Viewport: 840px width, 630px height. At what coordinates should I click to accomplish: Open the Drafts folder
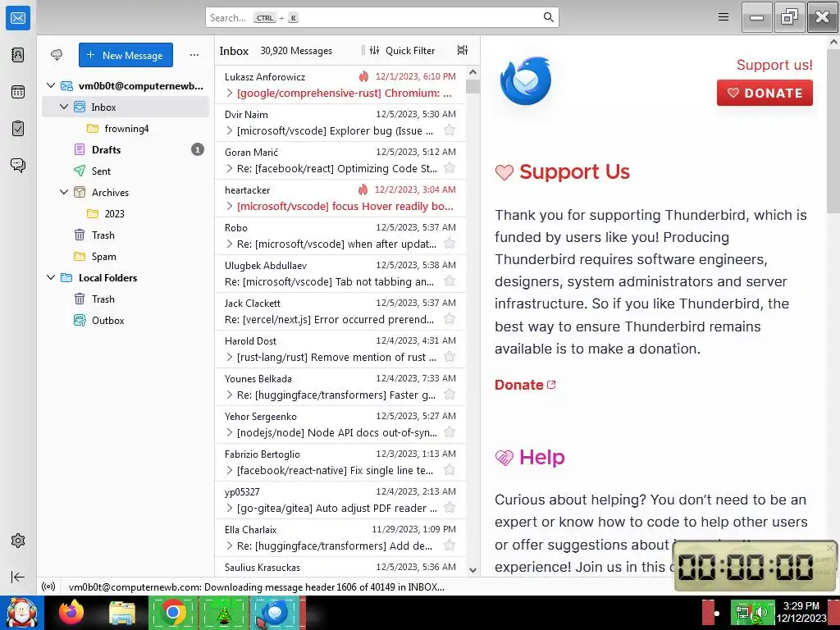126,149
